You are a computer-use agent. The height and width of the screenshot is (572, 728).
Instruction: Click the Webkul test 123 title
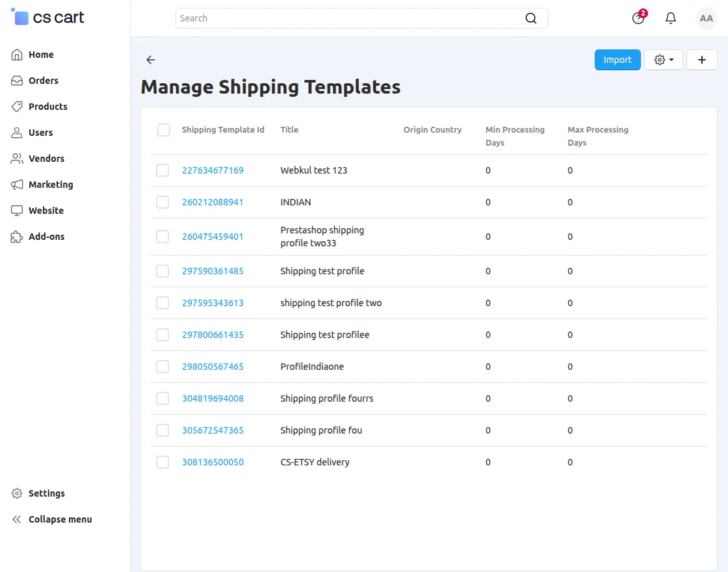(x=314, y=170)
